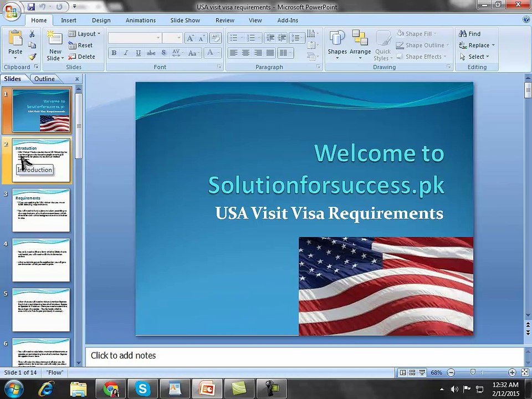The height and width of the screenshot is (399, 532).
Task: Toggle Underline formatting
Action: coord(138,53)
